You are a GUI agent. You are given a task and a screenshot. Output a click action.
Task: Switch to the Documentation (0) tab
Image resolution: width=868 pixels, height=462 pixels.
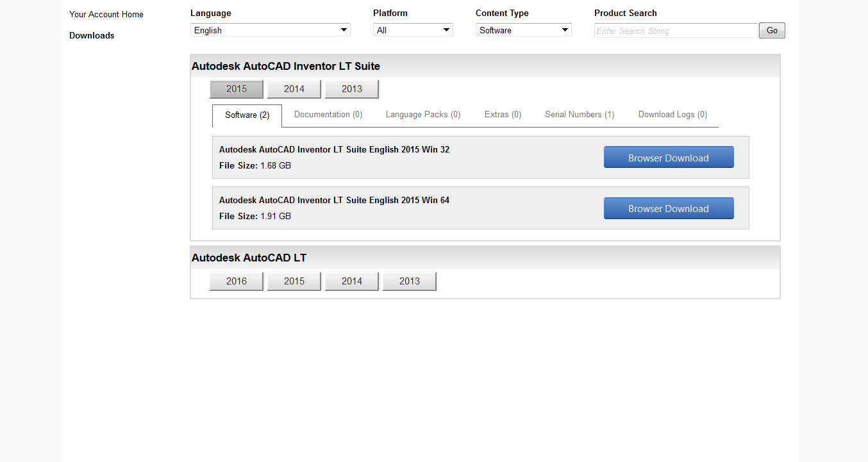[328, 115]
